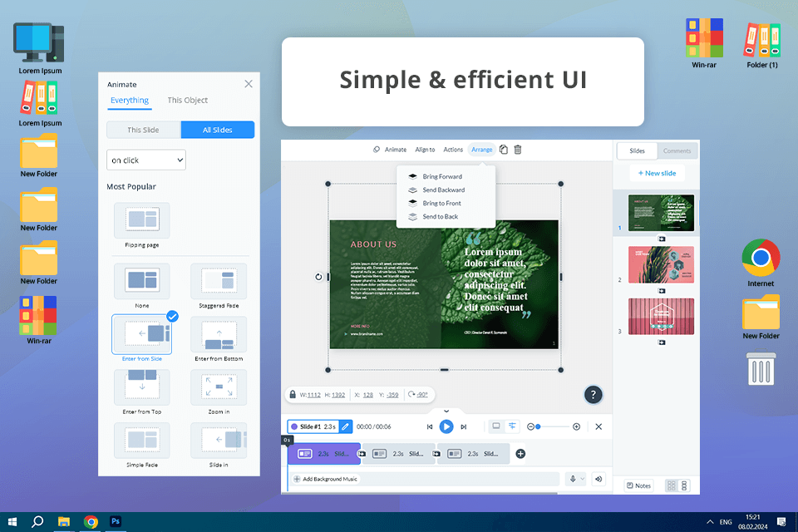Screen dimensions: 798x532
Task: Select the Enter from Bottom animation
Action: click(x=219, y=334)
